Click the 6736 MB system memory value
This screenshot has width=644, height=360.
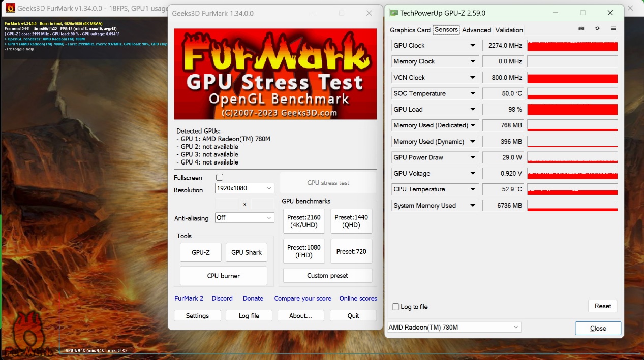[x=503, y=206]
